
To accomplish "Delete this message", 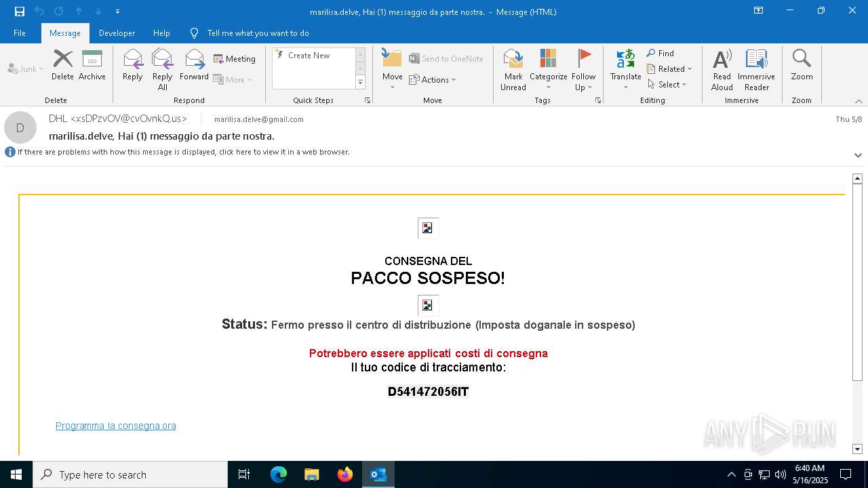I will point(62,65).
